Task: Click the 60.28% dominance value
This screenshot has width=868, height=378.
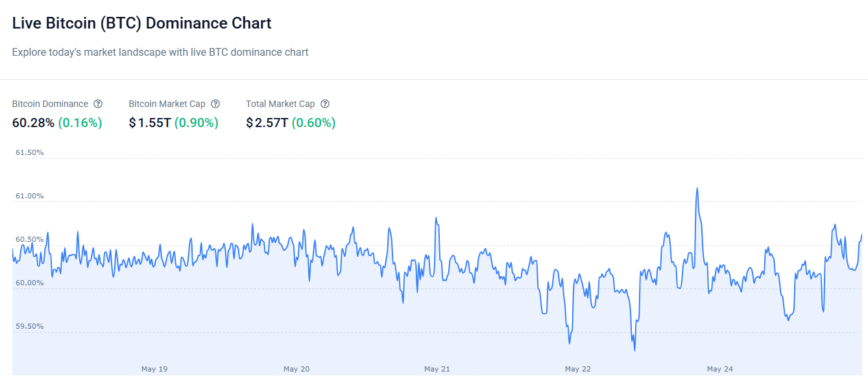Action: pos(33,123)
